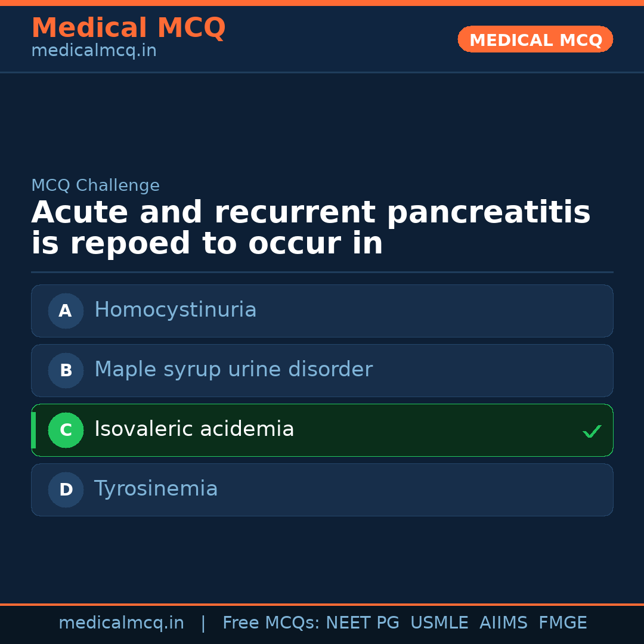Open the Medical MCQ header title

point(128,28)
